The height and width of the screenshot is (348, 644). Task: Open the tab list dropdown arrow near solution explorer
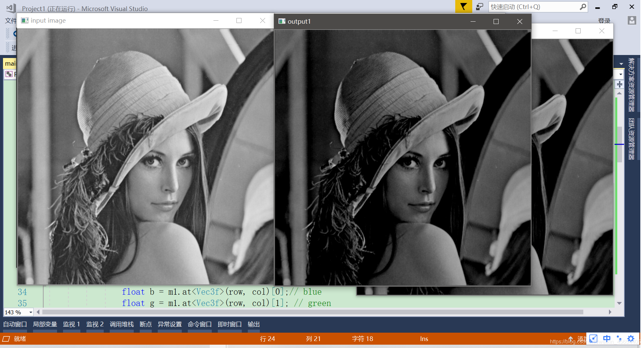point(621,64)
